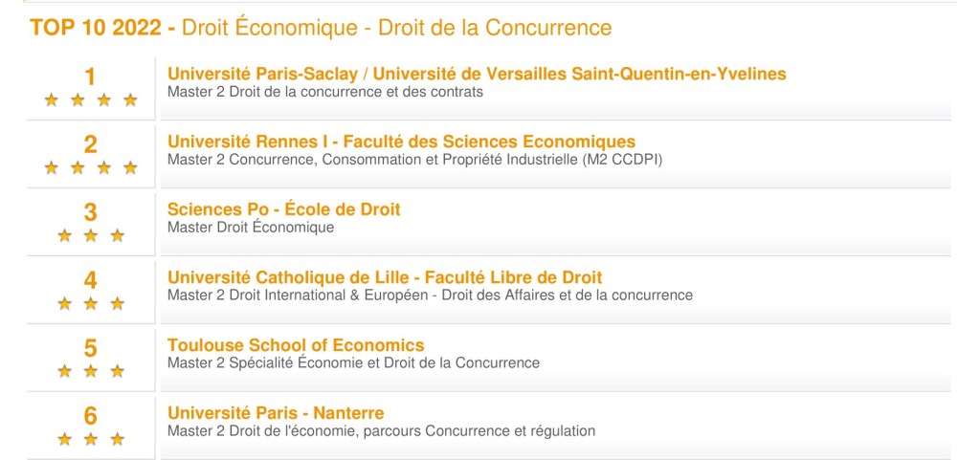
Task: Select the rank number 4 badge
Action: [x=91, y=279]
